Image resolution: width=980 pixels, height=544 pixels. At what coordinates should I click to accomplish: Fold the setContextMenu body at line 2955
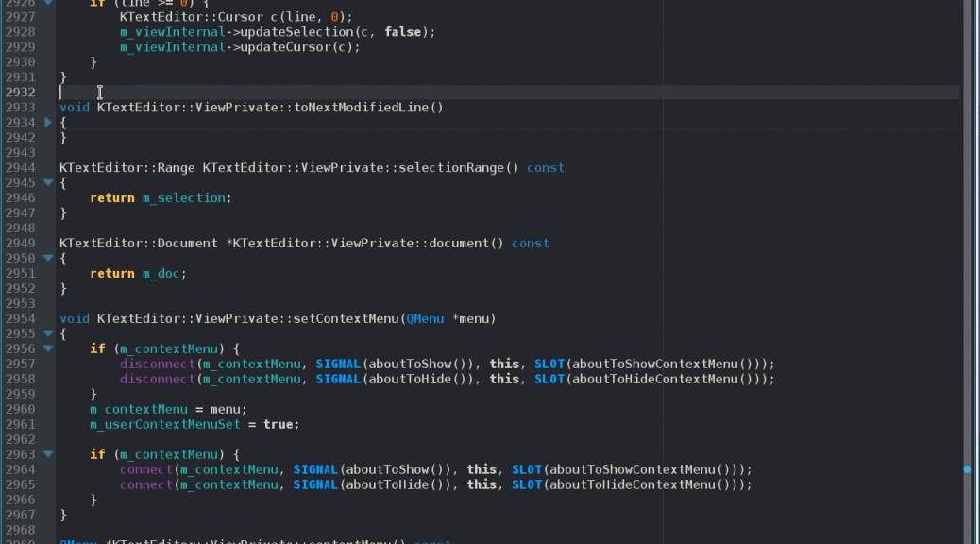pyautogui.click(x=48, y=334)
